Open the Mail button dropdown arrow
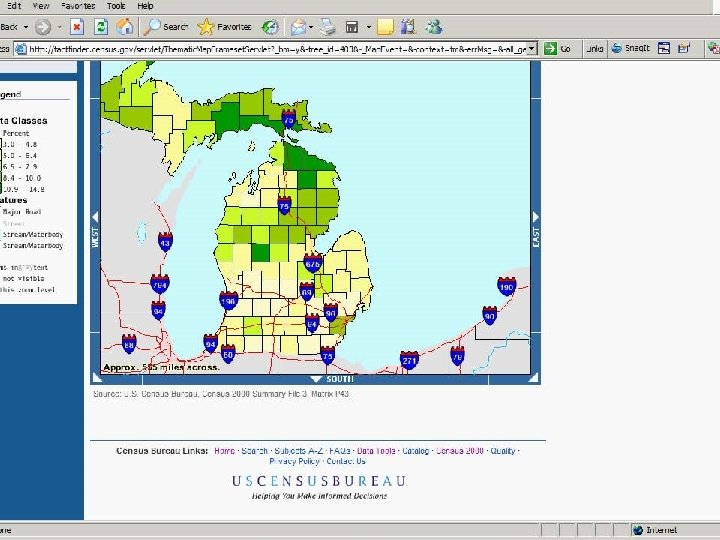 pyautogui.click(x=311, y=27)
